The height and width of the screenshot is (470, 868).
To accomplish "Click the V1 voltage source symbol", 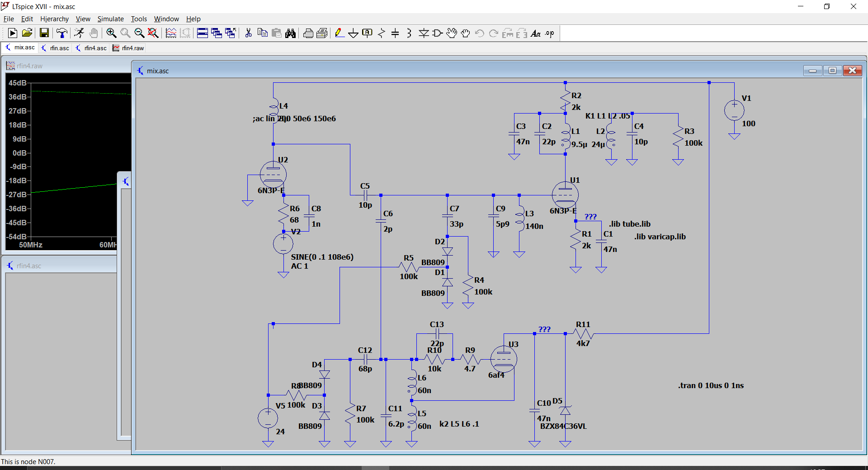I will 734,110.
